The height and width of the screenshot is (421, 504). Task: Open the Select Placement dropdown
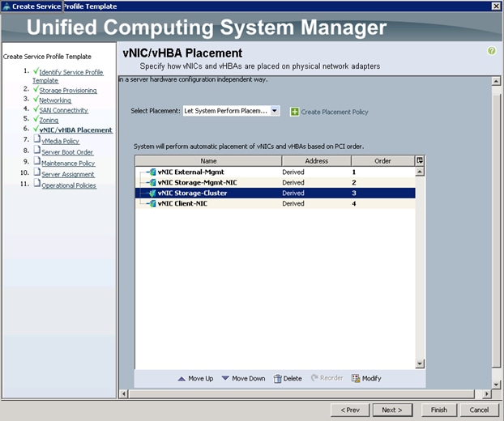tap(231, 111)
